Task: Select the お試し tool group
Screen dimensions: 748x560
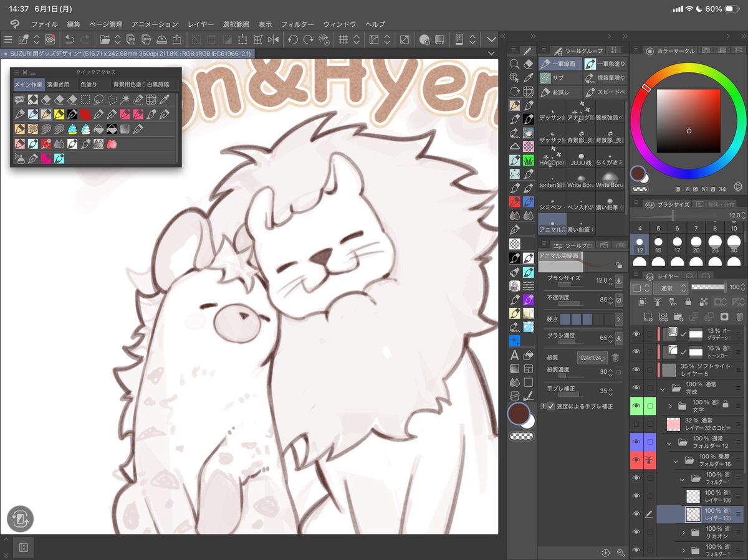Action: click(x=560, y=92)
